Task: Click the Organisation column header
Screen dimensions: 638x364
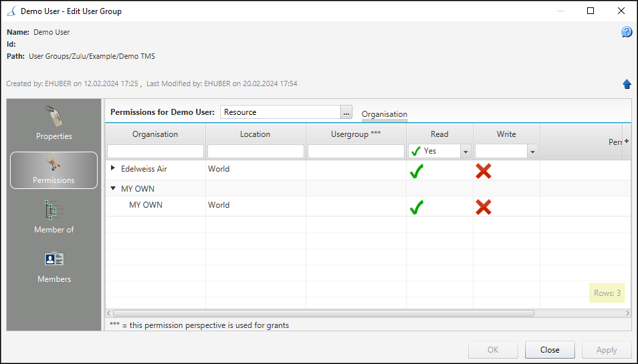Action: point(155,134)
